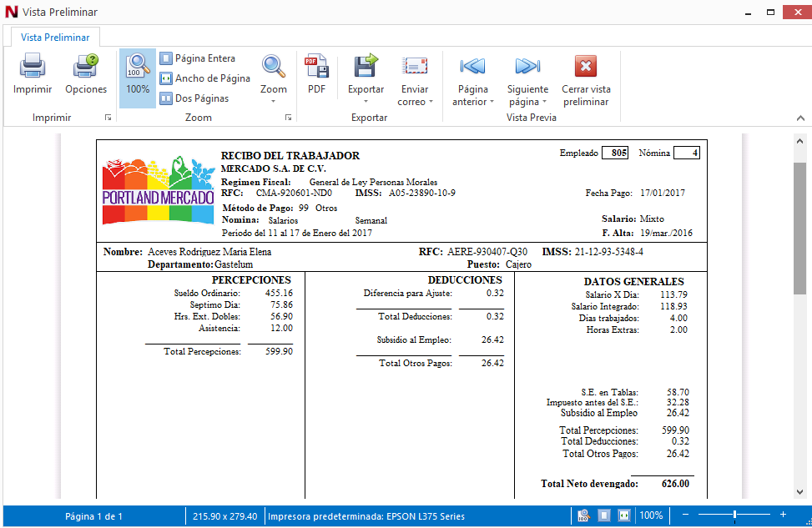The width and height of the screenshot is (812, 528).
Task: Select Página Entera view
Action: (x=197, y=58)
